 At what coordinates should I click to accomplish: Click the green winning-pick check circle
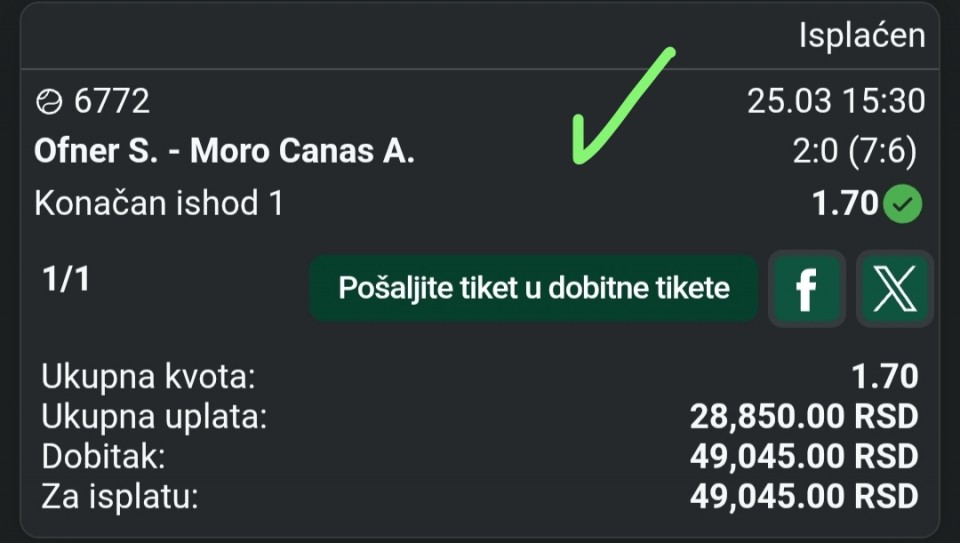click(x=905, y=205)
